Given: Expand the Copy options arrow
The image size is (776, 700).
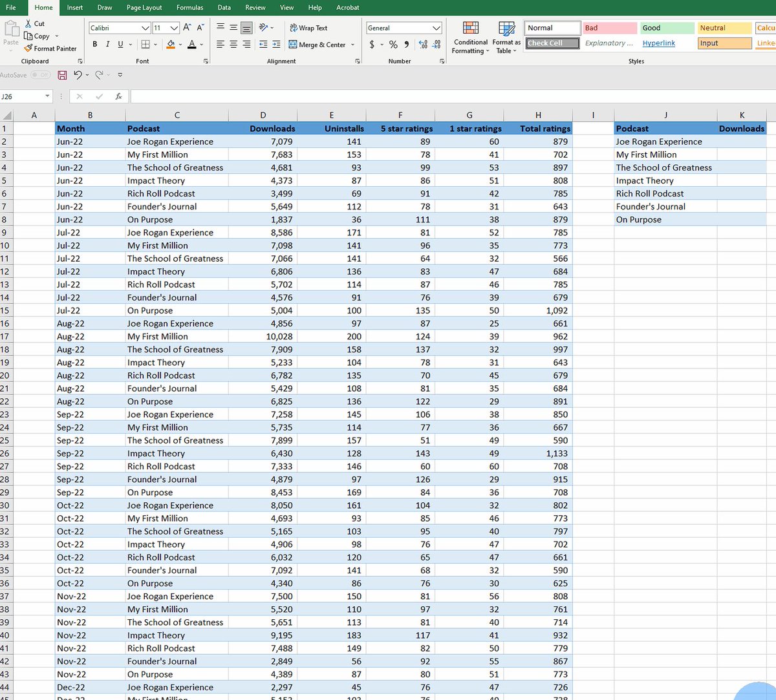Looking at the screenshot, I should [57, 36].
